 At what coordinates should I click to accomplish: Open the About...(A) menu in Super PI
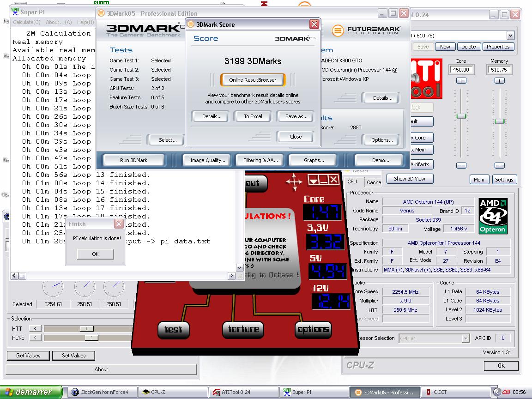[x=59, y=22]
